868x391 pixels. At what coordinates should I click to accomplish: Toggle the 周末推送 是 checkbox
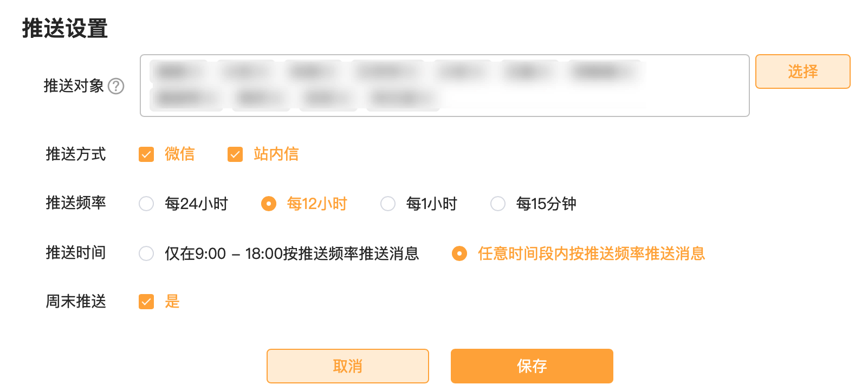tap(146, 302)
